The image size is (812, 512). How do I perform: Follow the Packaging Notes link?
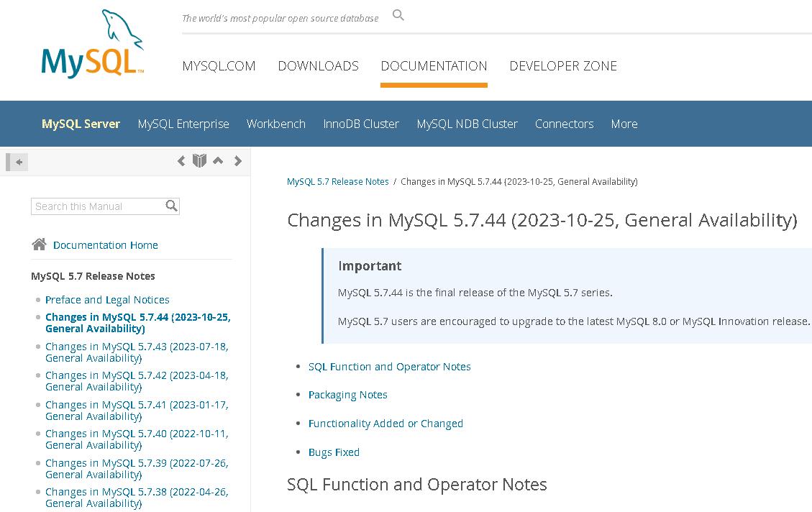point(348,394)
